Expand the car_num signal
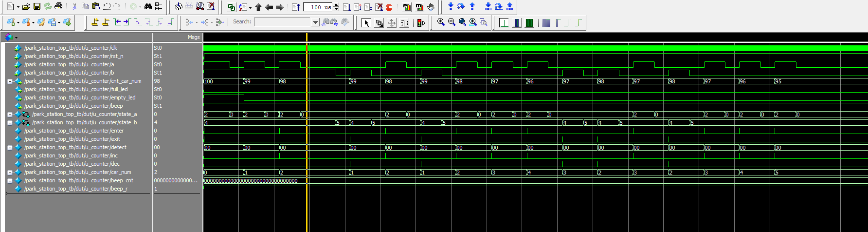Image resolution: width=868 pixels, height=232 pixels. (10, 173)
